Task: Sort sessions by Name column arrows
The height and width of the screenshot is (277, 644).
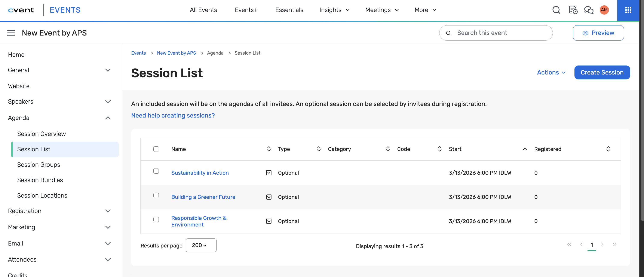Action: coord(269,149)
